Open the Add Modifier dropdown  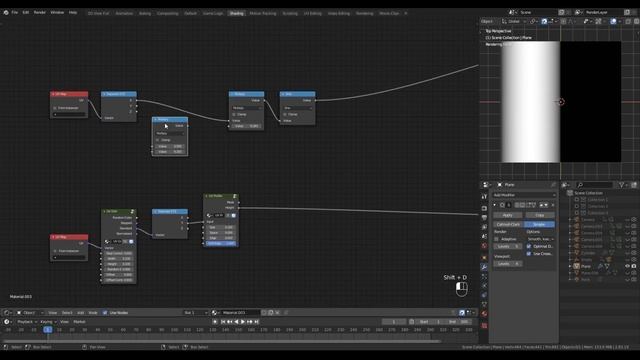[x=524, y=195]
